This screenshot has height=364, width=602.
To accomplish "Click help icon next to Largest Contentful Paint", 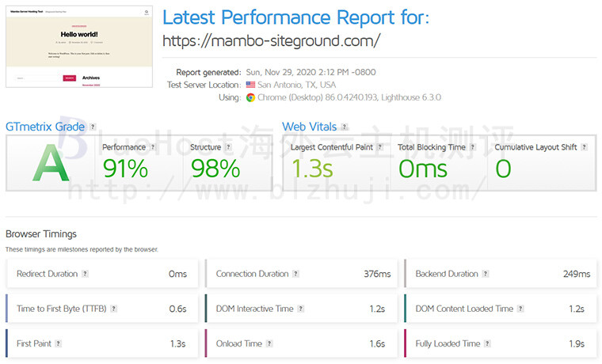I will pyautogui.click(x=379, y=147).
